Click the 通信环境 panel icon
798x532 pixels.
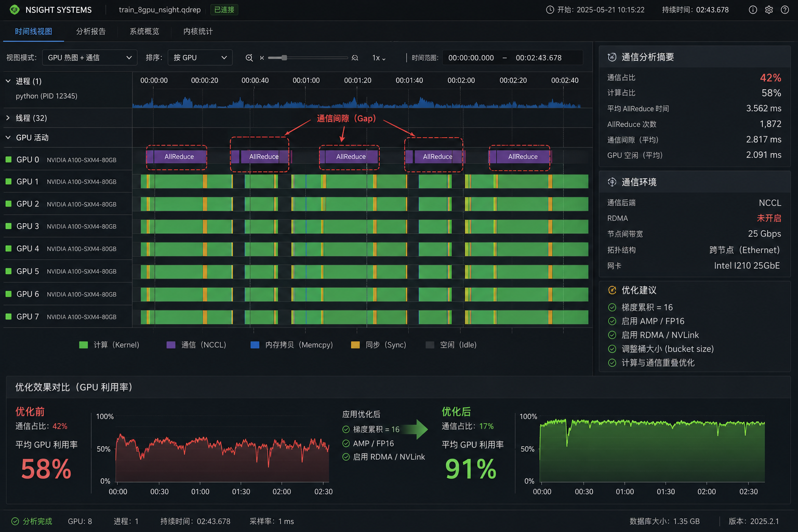tap(612, 182)
